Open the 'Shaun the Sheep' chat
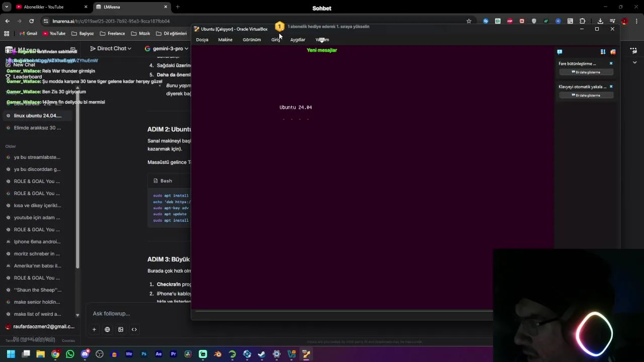Screen dimensions: 644x362 point(38,290)
